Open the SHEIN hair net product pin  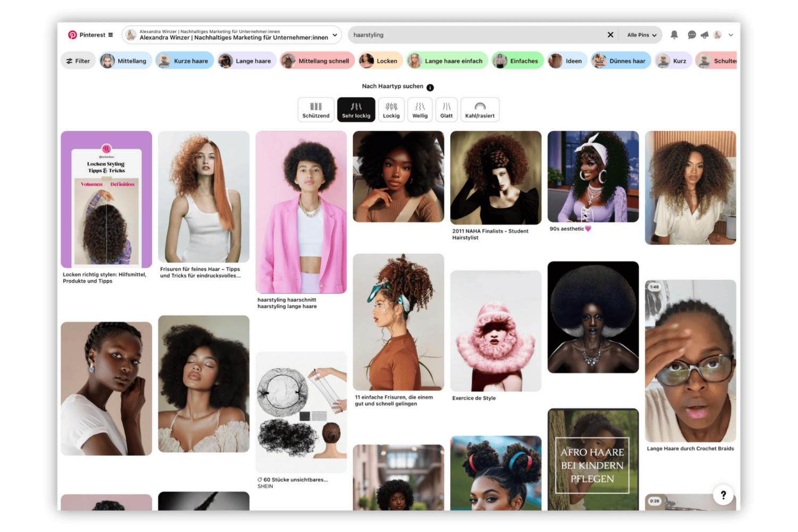coord(301,412)
